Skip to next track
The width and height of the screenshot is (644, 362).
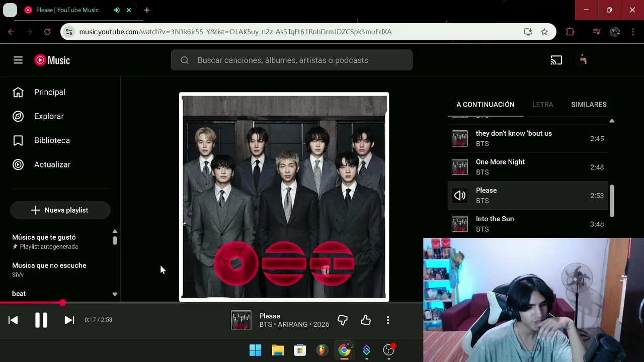[69, 320]
